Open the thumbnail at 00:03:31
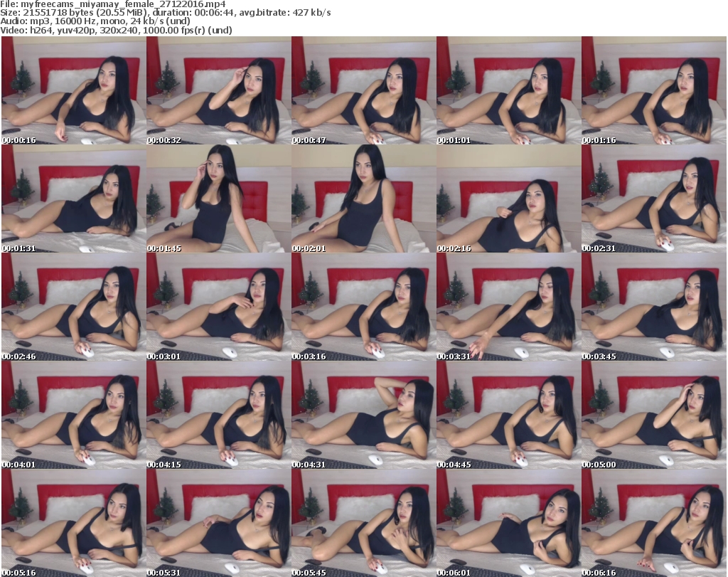Viewport: 728px width, 577px height. (508, 307)
